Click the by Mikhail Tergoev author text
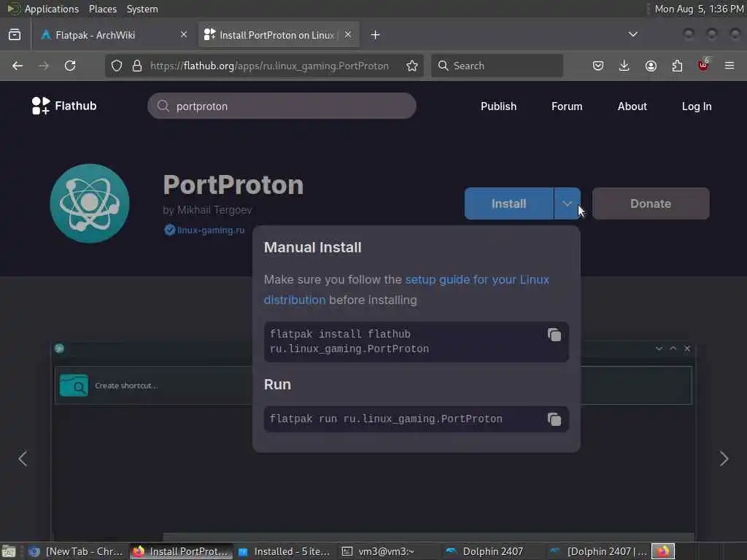The height and width of the screenshot is (560, 747). [x=207, y=210]
